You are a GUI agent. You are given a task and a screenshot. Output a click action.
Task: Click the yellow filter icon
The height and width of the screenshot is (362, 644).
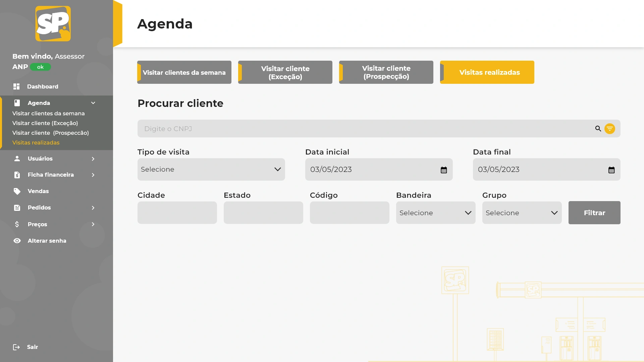click(x=609, y=129)
